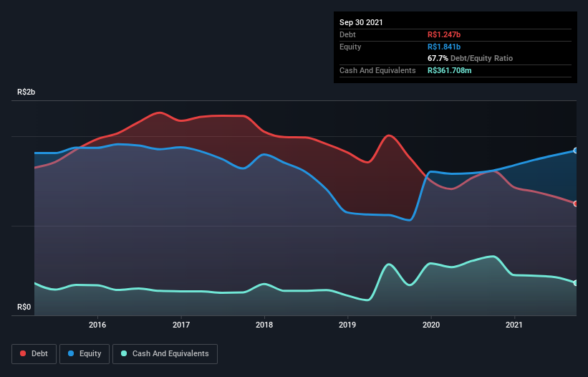Click the R$2b y-axis label

click(x=26, y=92)
